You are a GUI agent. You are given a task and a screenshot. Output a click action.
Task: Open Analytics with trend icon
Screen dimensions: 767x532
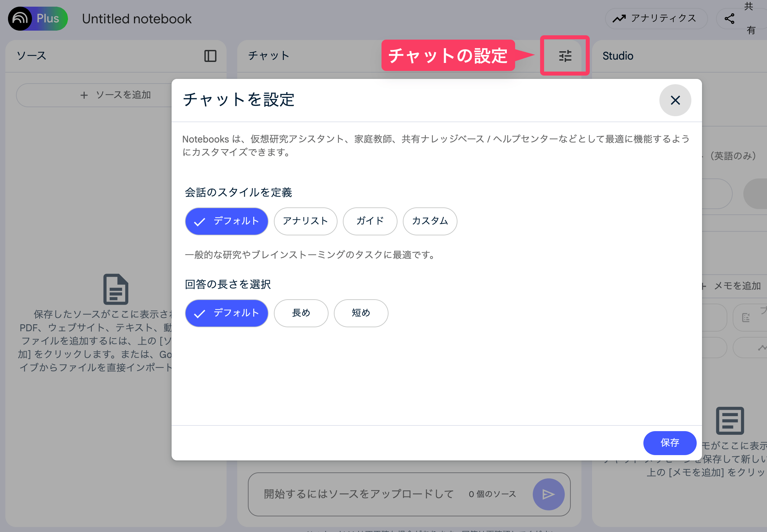click(x=656, y=19)
